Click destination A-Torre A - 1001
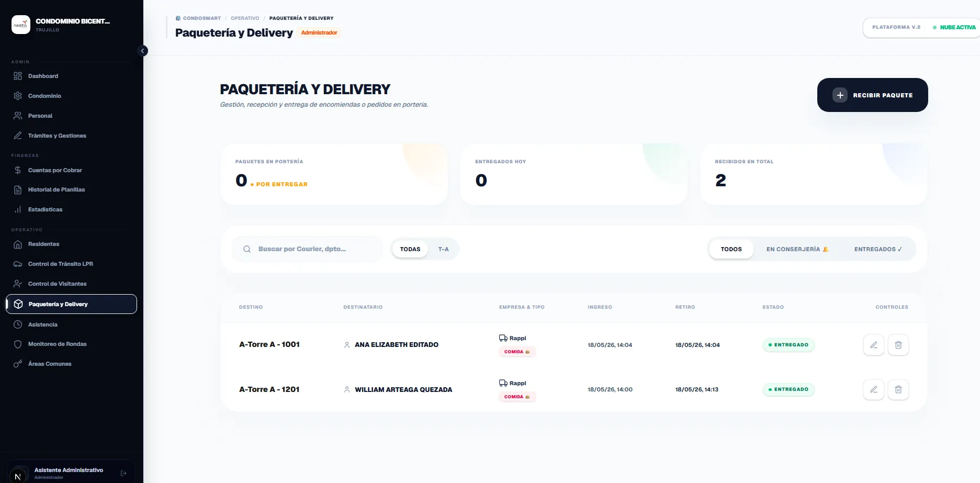980x483 pixels. [x=269, y=344]
